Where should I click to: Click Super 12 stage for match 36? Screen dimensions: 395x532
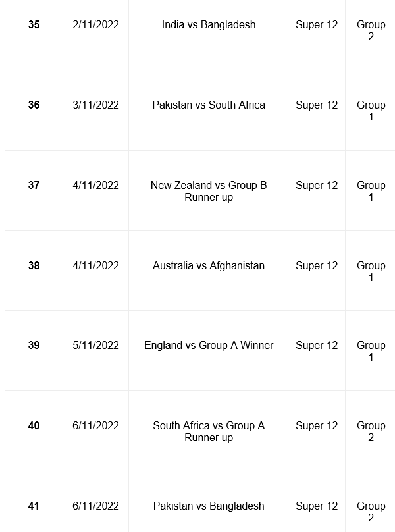click(317, 105)
